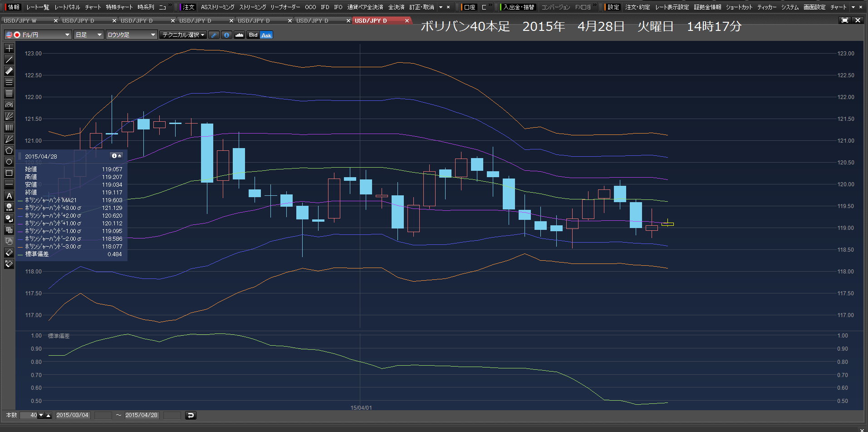Click the pencil edit chart icon
The image size is (868, 432).
(214, 35)
